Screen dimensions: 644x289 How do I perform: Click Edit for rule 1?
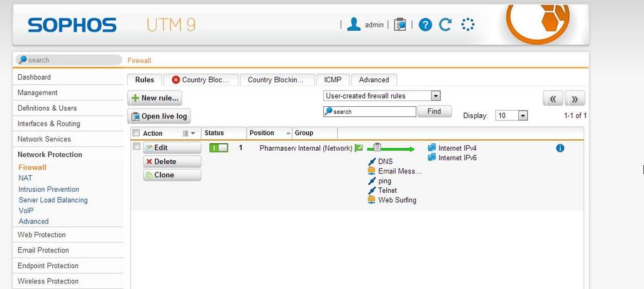coord(172,148)
